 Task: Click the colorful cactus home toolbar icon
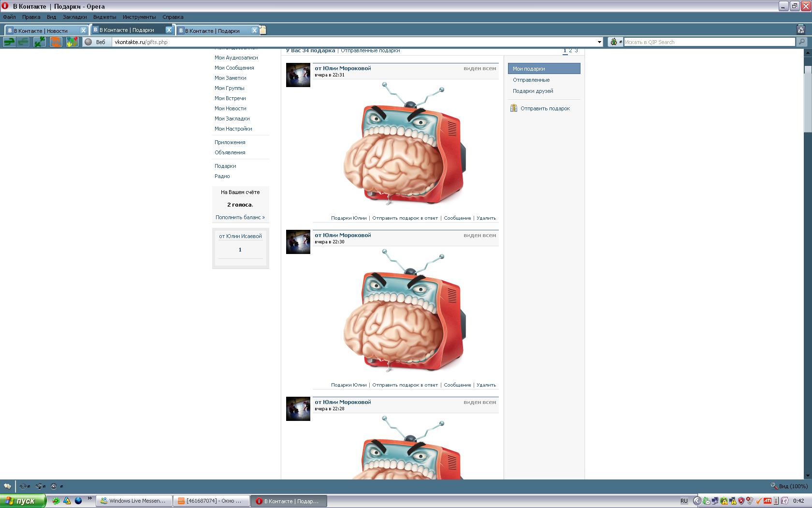[x=72, y=42]
